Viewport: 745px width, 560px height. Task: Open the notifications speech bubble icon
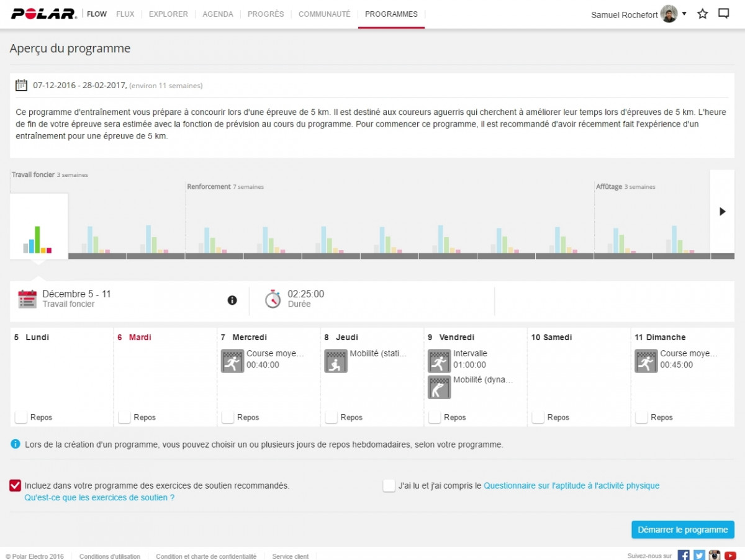[x=723, y=14]
